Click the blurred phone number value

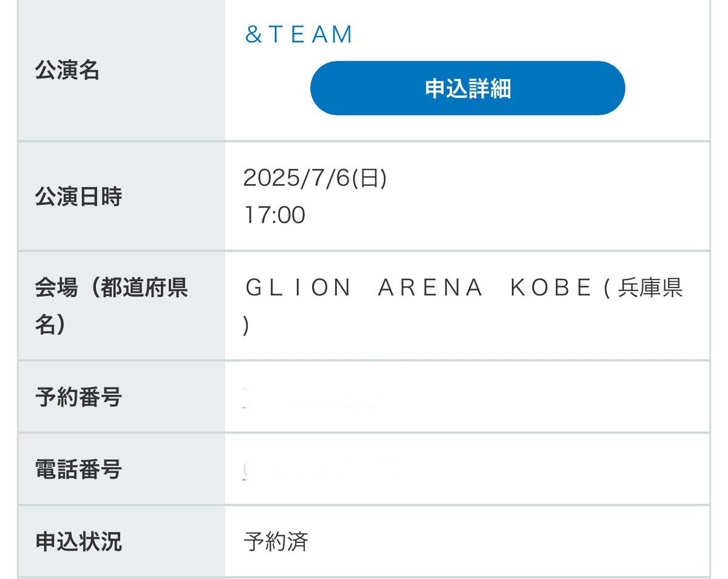pos(322,469)
